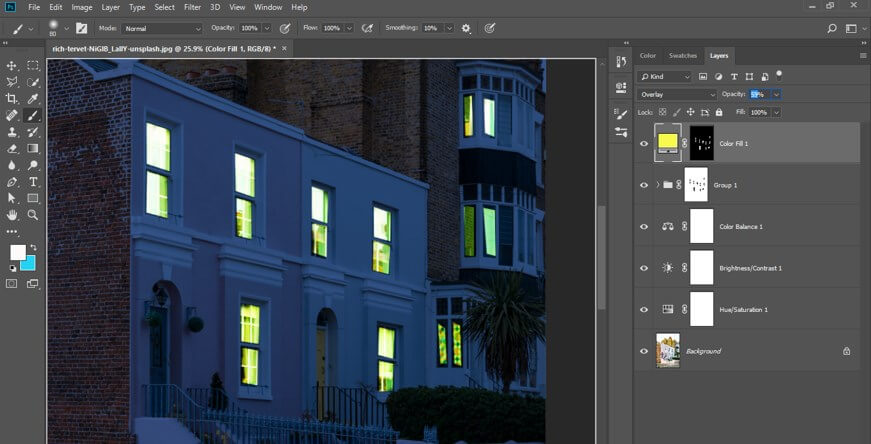Toggle pressure for size button

(489, 28)
